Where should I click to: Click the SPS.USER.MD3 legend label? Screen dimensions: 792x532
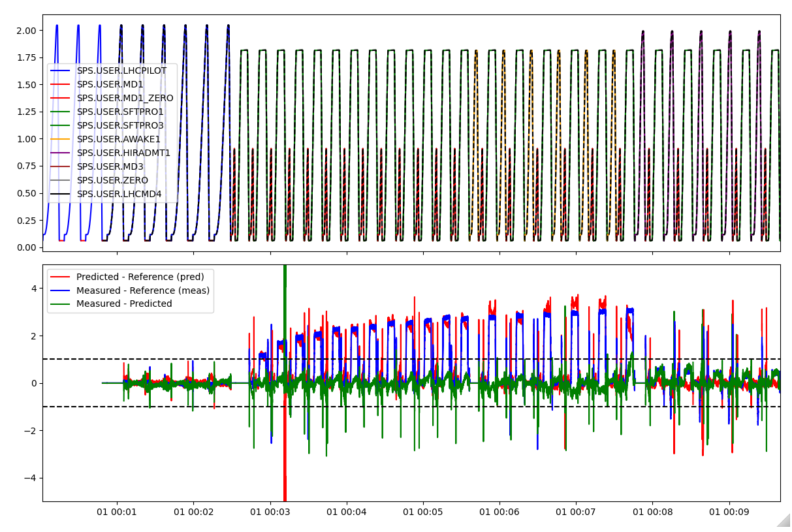(x=110, y=166)
